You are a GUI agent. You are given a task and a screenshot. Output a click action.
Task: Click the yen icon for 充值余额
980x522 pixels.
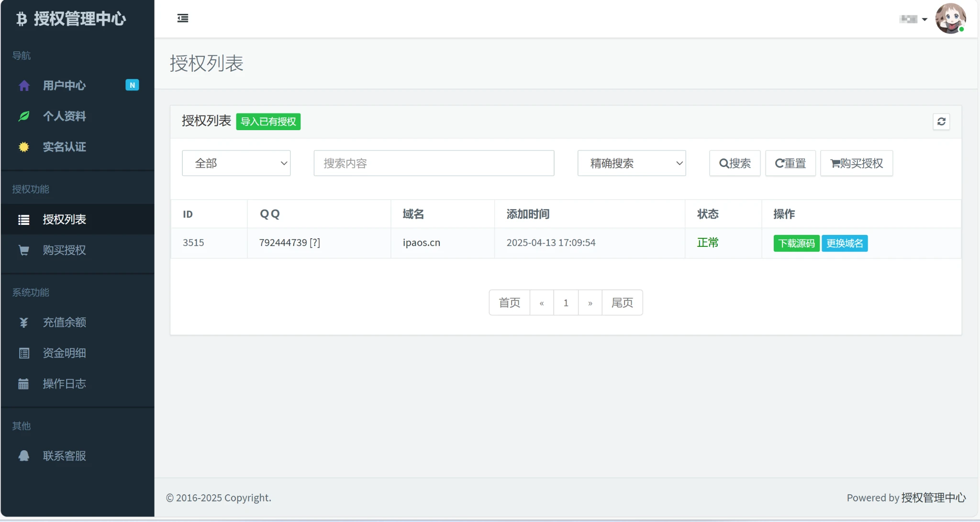tap(24, 322)
